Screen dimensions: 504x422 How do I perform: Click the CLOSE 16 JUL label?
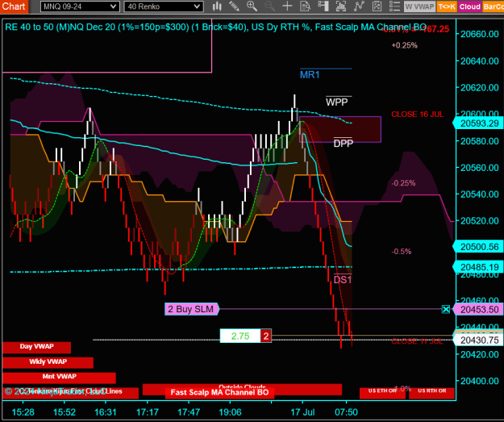pyautogui.click(x=417, y=115)
